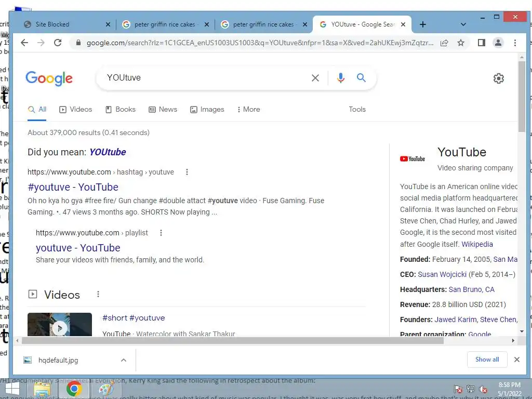Expand the More search filters

pyautogui.click(x=248, y=110)
